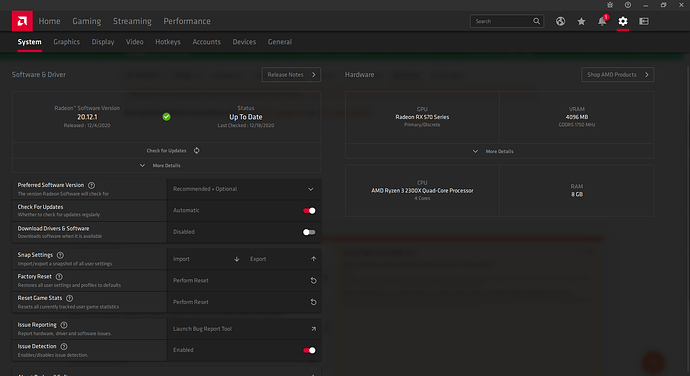Switch to the Devices tab
This screenshot has height=376, width=690.
click(x=244, y=42)
